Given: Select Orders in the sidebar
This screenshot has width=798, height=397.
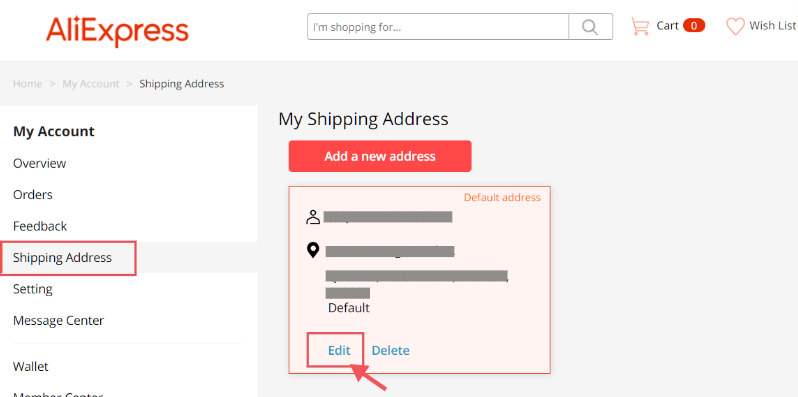Looking at the screenshot, I should (33, 194).
